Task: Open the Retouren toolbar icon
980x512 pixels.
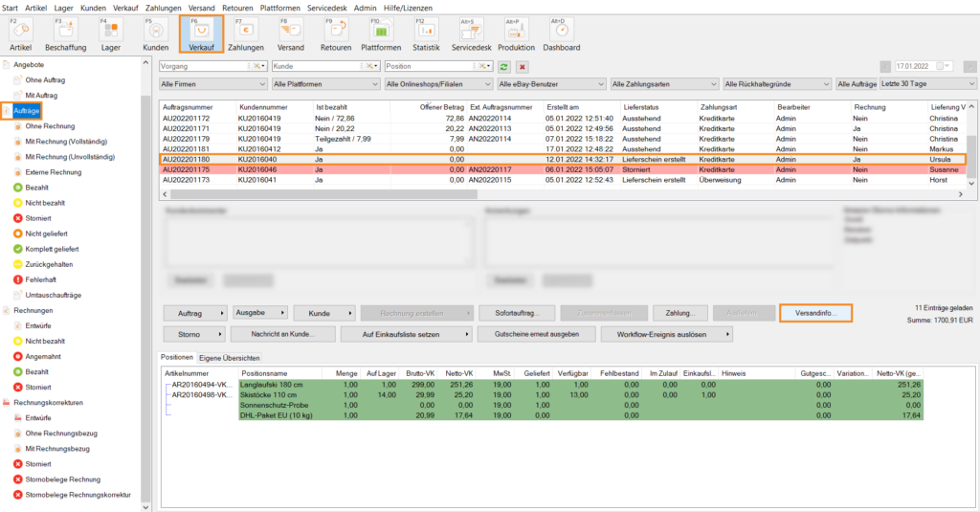Action: [335, 33]
